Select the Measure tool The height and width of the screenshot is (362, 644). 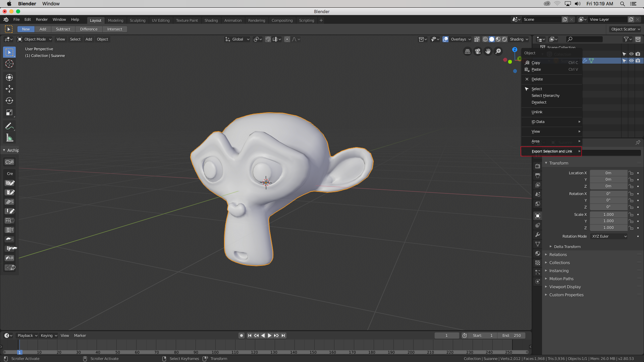click(9, 138)
